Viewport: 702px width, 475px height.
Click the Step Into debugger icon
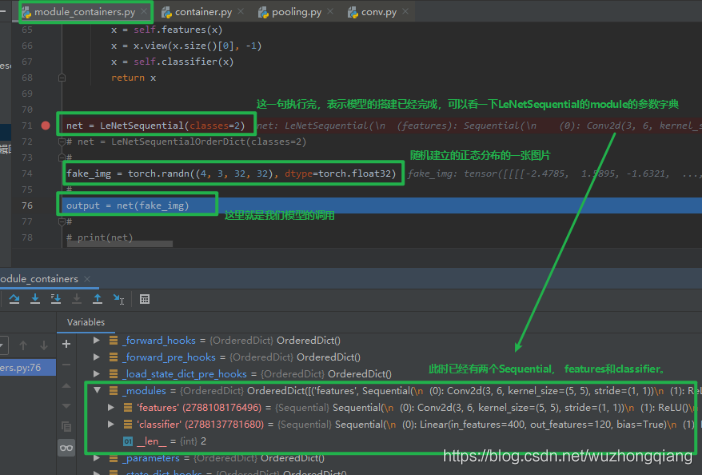coord(35,299)
